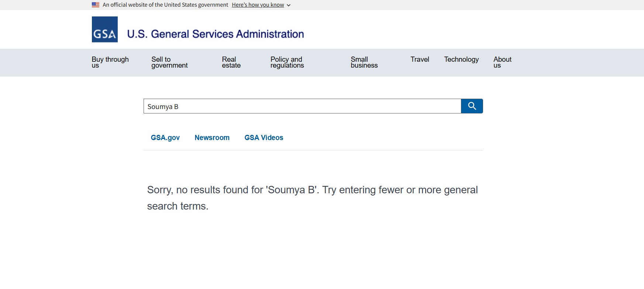644x289 pixels.
Task: Open the 'Buy through us' menu
Action: (x=110, y=62)
